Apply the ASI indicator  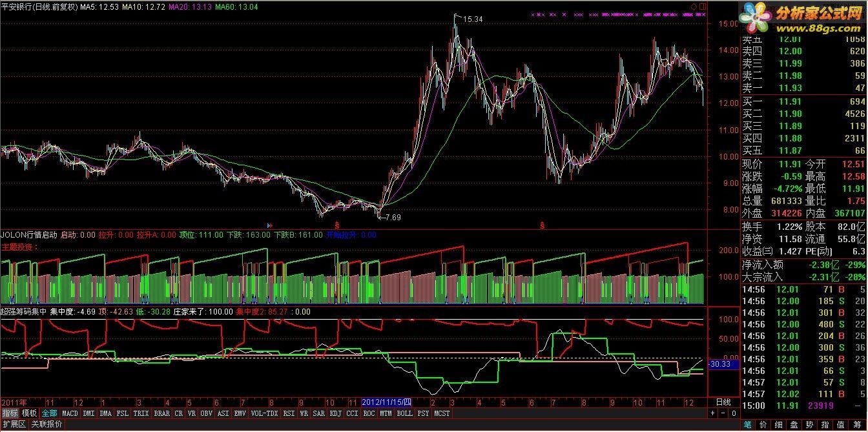[x=223, y=413]
